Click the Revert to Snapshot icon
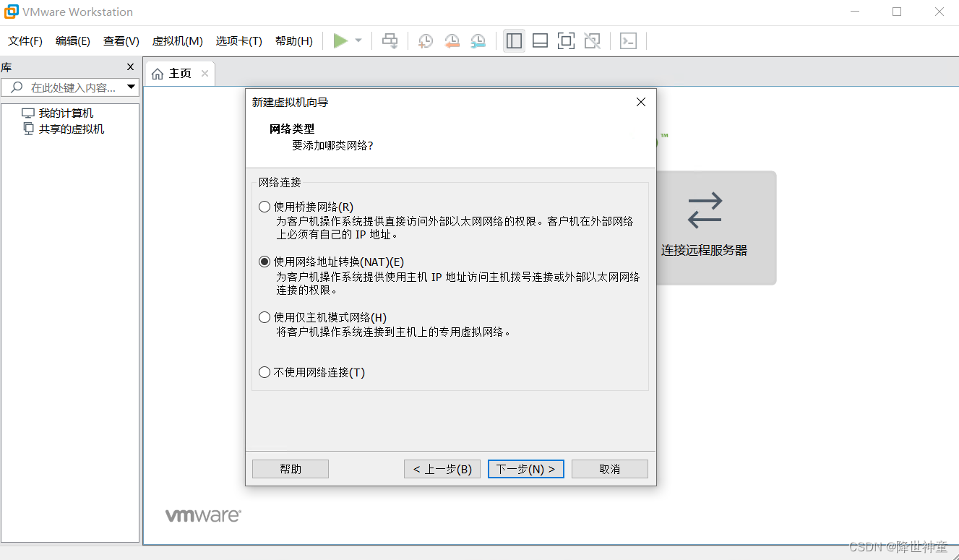This screenshot has height=560, width=959. click(x=452, y=41)
